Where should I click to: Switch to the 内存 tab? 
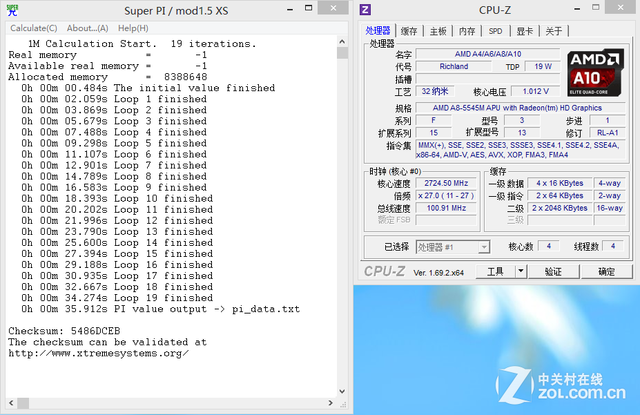467,31
